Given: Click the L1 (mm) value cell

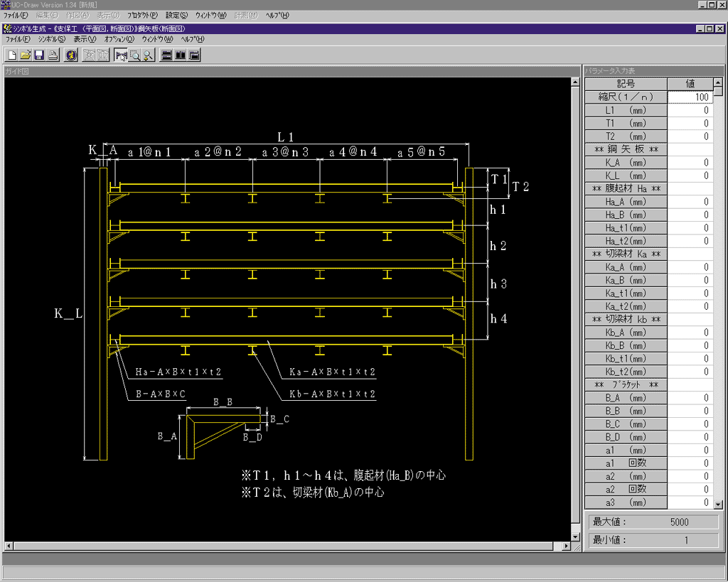Looking at the screenshot, I should pyautogui.click(x=690, y=111).
